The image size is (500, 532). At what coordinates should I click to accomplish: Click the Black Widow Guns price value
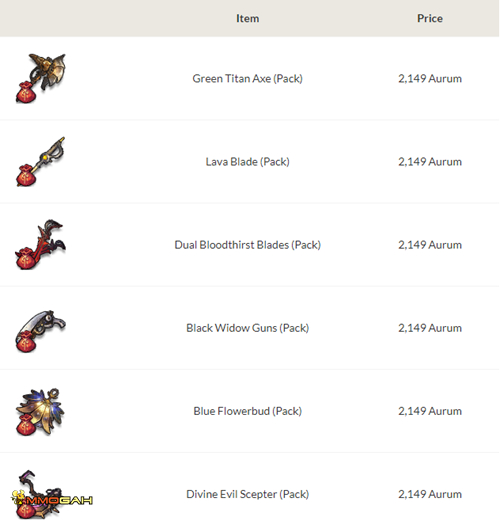click(x=430, y=328)
